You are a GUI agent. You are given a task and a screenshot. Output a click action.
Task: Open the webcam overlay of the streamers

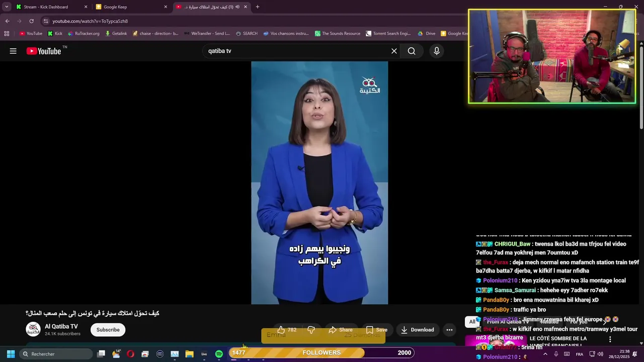click(552, 56)
